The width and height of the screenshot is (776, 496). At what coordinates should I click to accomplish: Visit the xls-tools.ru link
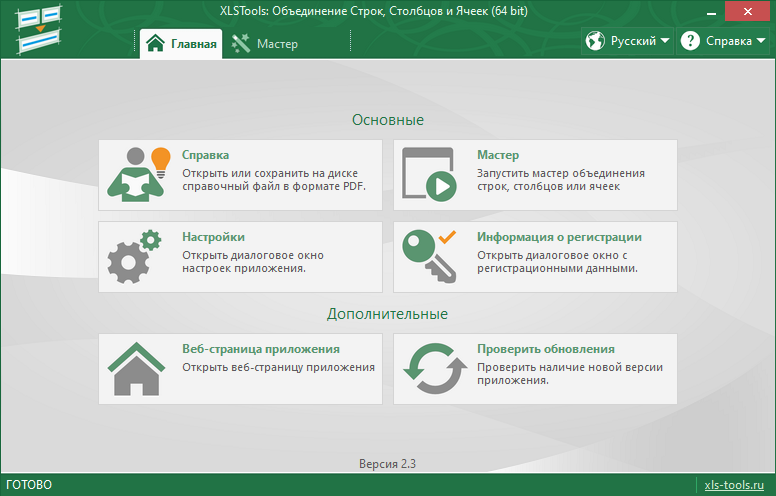pos(734,485)
